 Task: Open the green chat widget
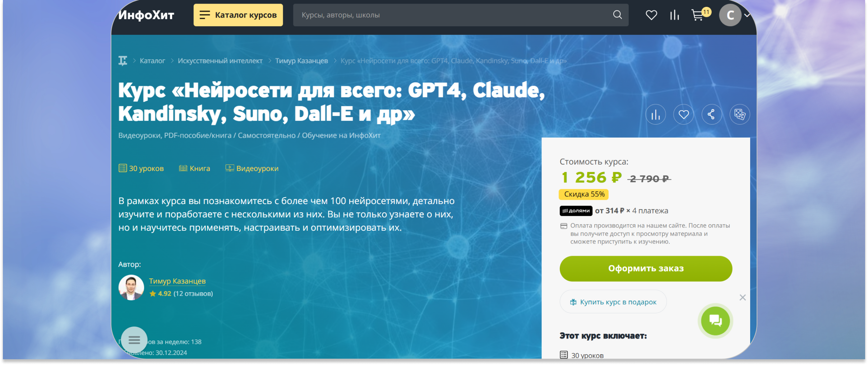pos(715,320)
